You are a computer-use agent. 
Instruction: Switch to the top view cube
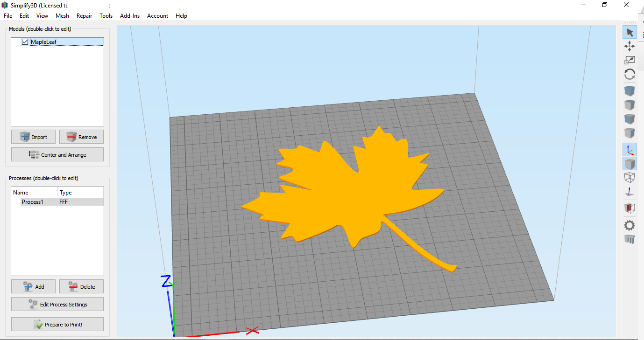tap(630, 105)
